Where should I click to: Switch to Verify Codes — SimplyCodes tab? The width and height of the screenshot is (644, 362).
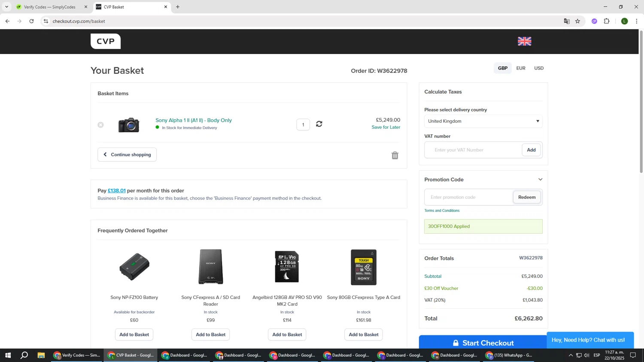tap(51, 7)
